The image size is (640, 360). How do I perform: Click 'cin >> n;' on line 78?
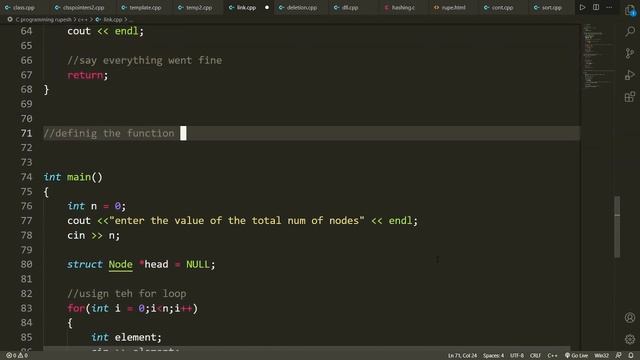tap(93, 235)
